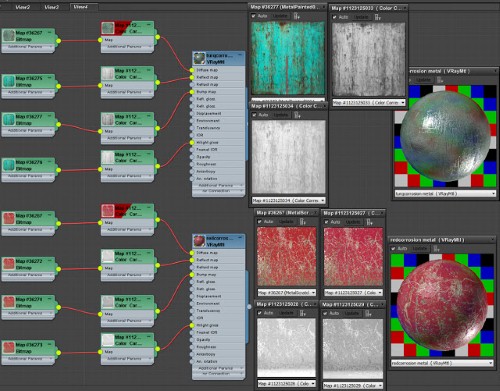This screenshot has height=391, width=500.
Task: Switch to the View4 tab
Action: pos(80,7)
